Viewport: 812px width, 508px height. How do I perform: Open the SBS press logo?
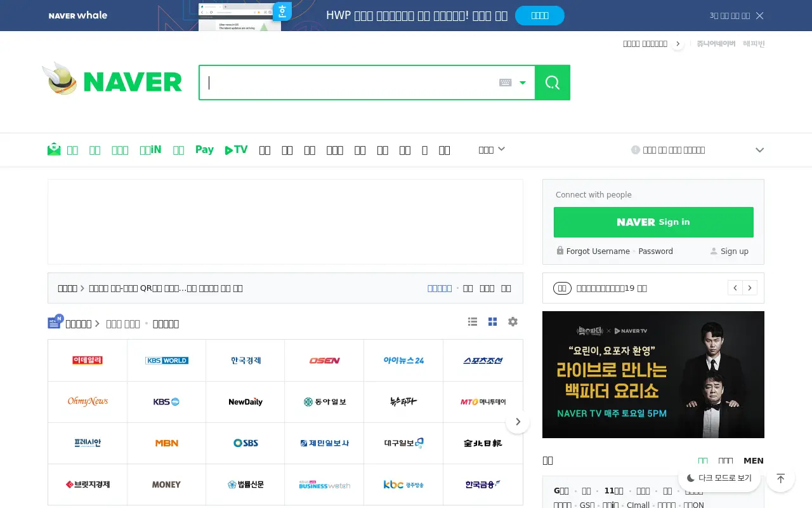pos(246,443)
